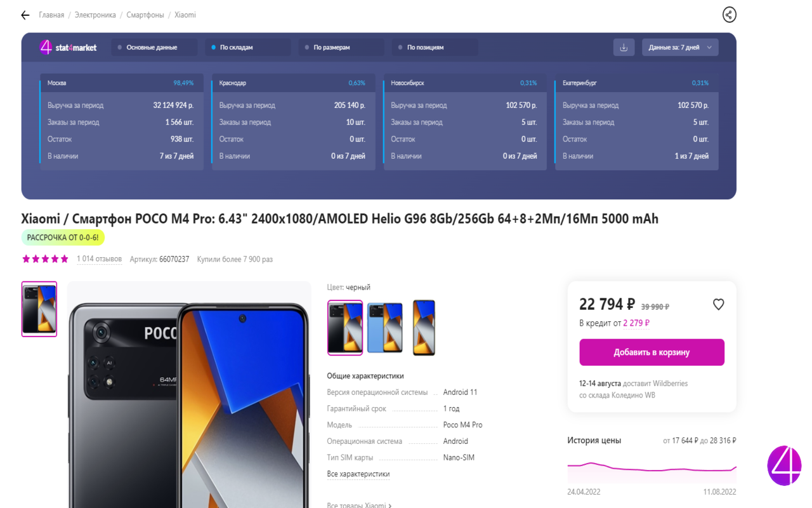The height and width of the screenshot is (508, 812).
Task: Expand Все товары Xiaomi list
Action: (358, 505)
